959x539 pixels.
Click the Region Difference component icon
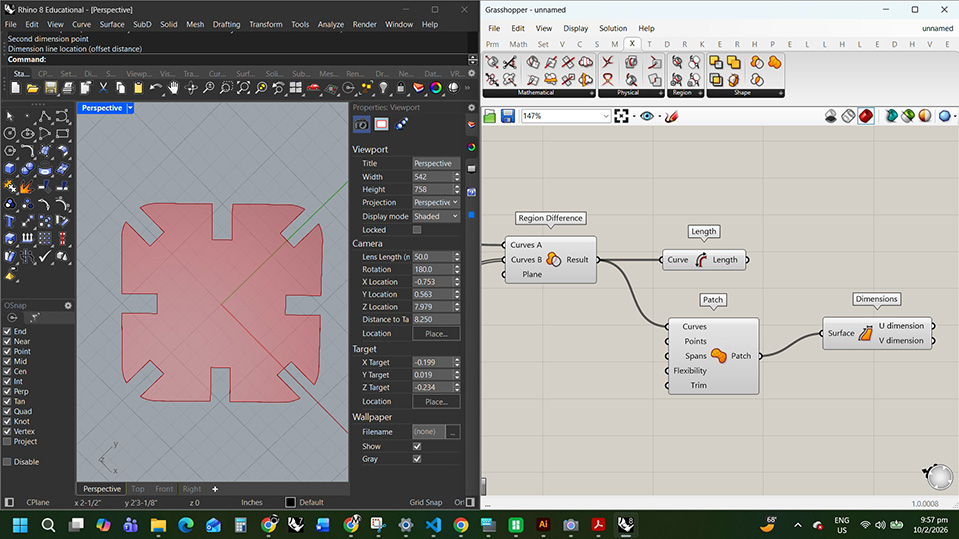pos(553,259)
